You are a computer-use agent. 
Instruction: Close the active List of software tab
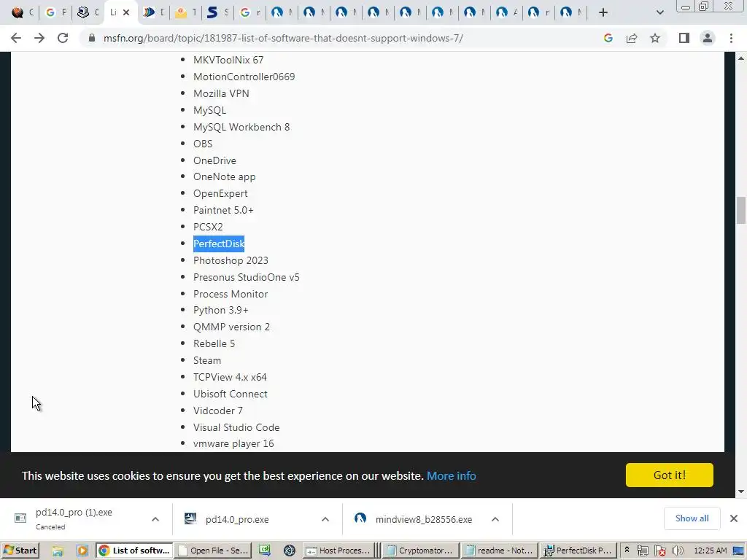(126, 12)
